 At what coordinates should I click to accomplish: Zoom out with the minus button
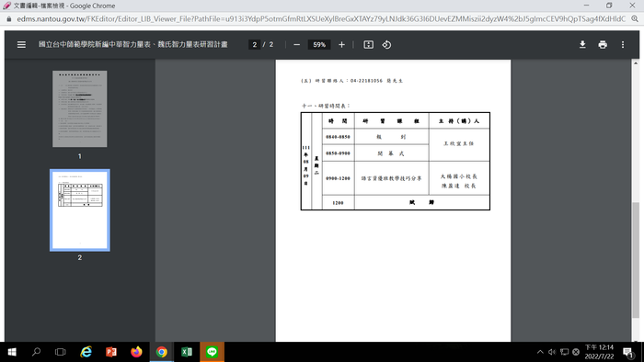296,45
